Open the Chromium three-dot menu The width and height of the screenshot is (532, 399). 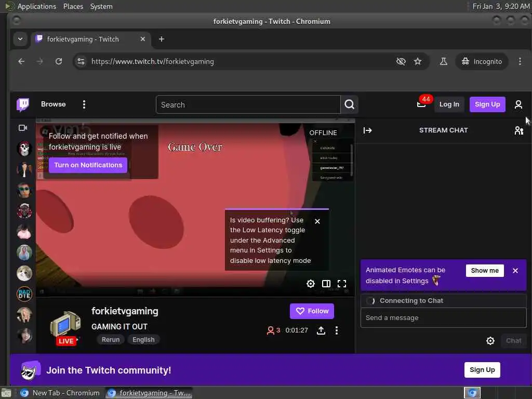point(520,61)
